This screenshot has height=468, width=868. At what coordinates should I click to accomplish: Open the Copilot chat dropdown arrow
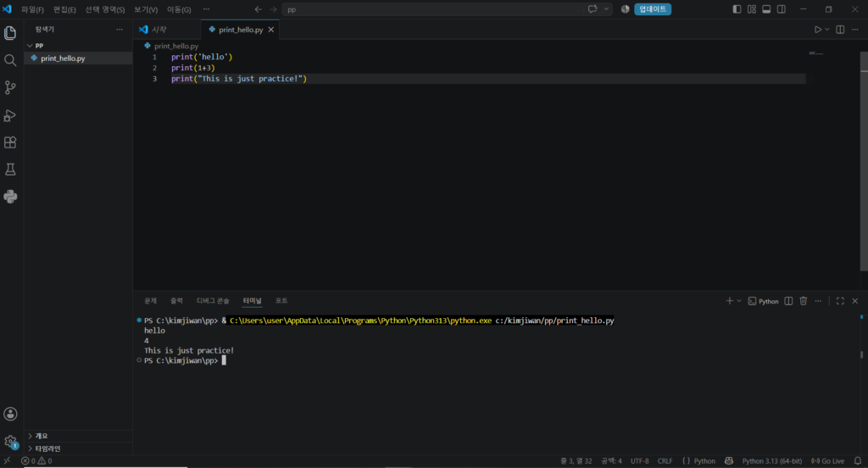(606, 8)
